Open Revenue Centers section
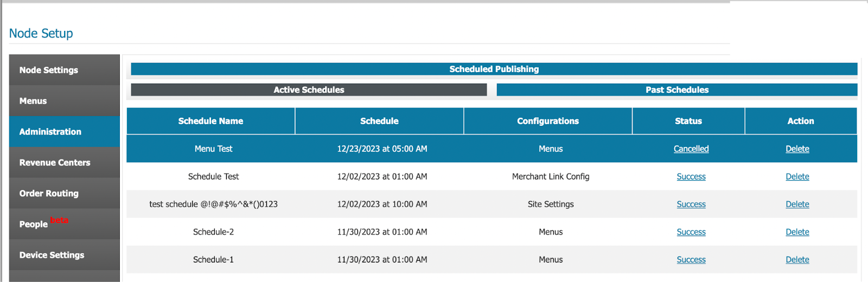Image resolution: width=868 pixels, height=282 pixels. pos(64,163)
